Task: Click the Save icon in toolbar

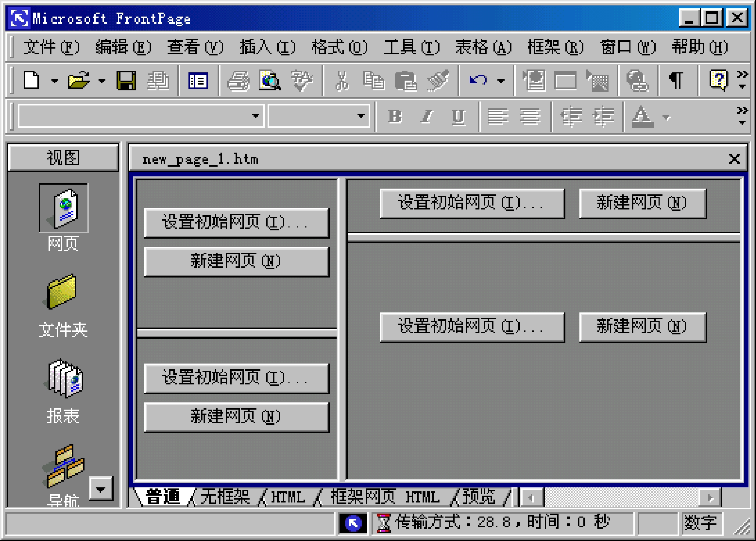Action: 126,80
